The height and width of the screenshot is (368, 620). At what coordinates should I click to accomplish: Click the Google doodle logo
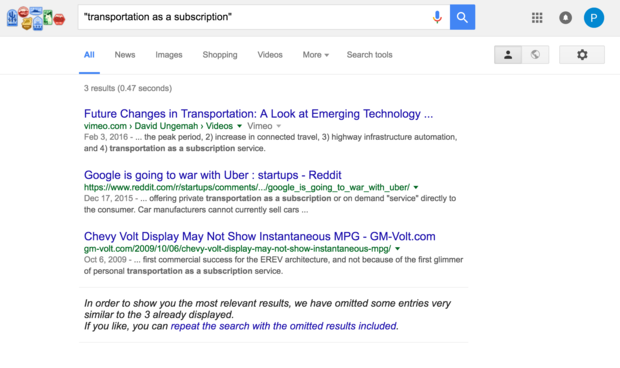pos(36,18)
